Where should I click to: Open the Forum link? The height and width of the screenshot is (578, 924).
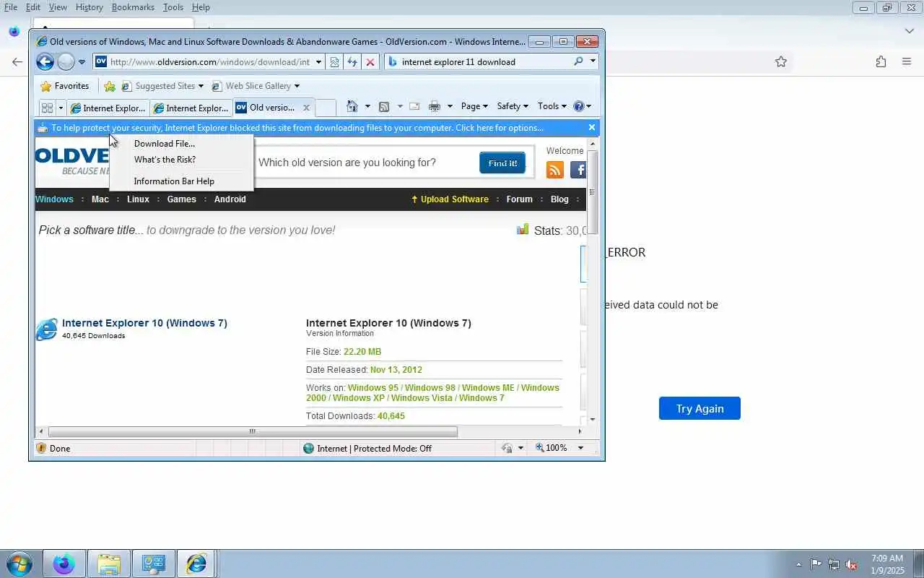coord(520,199)
